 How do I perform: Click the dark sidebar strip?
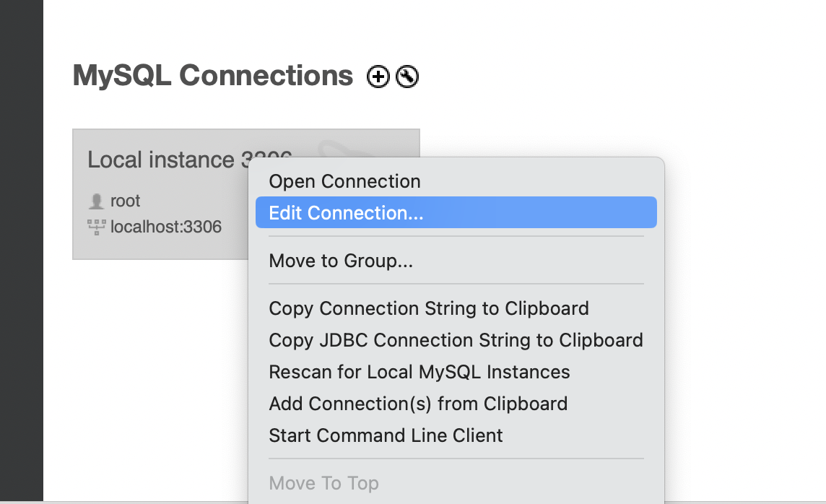22,251
